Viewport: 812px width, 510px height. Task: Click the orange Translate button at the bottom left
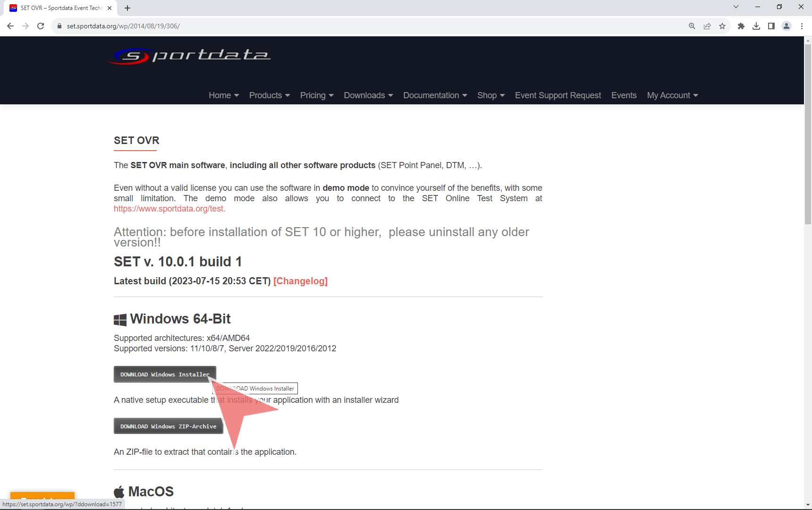point(42,495)
